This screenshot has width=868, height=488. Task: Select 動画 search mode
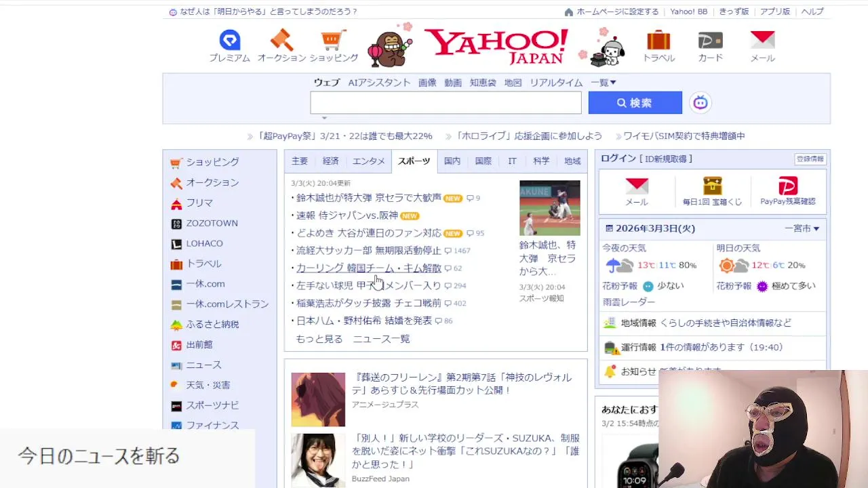pos(453,83)
